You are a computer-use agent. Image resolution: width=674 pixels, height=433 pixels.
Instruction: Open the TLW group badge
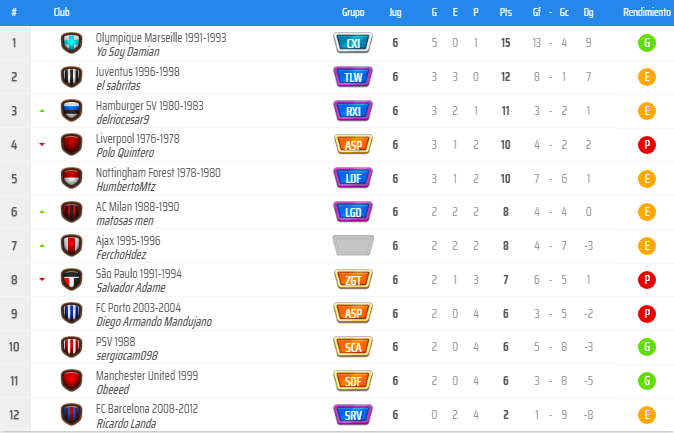point(353,77)
